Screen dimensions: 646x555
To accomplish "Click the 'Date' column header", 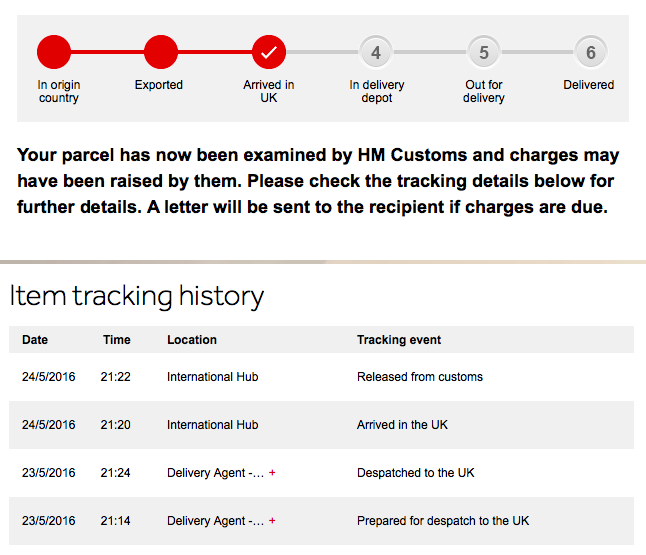I will tap(35, 340).
